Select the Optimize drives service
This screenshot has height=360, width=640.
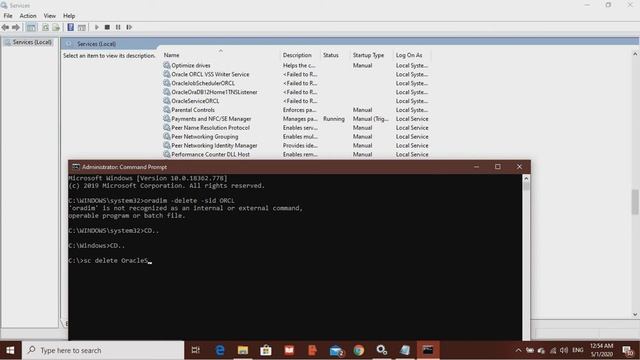coord(191,65)
